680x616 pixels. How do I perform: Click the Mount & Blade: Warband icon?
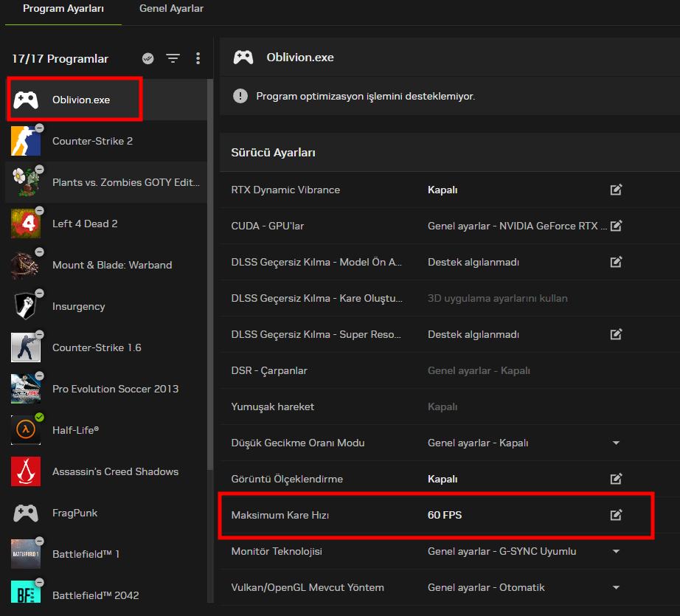click(26, 265)
